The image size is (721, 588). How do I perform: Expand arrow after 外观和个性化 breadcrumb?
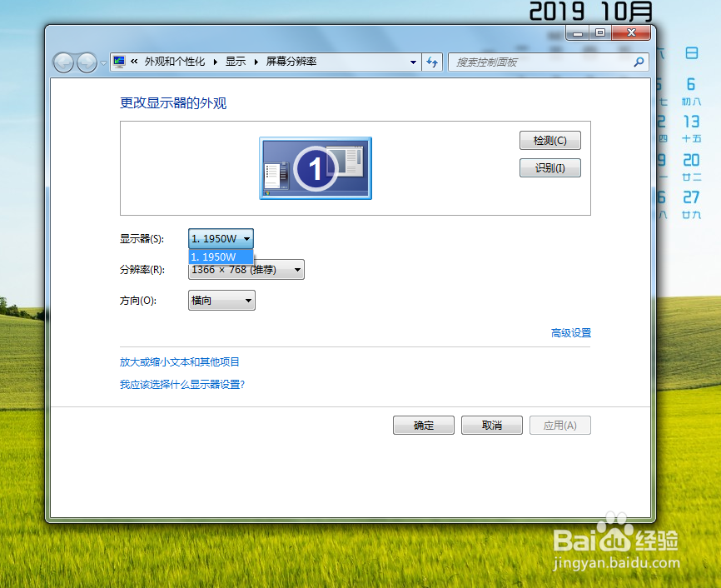pyautogui.click(x=215, y=62)
